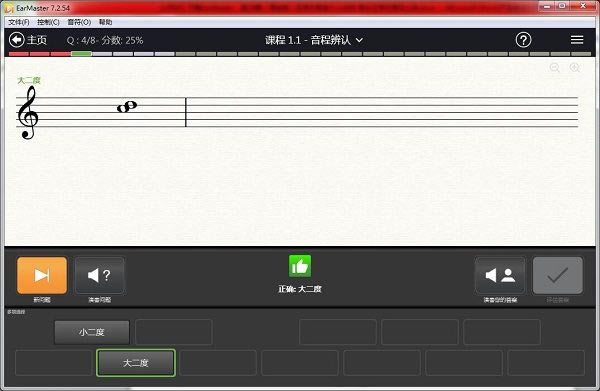The image size is (600, 391).
Task: Click the zoom out magnifier icon
Action: click(554, 68)
